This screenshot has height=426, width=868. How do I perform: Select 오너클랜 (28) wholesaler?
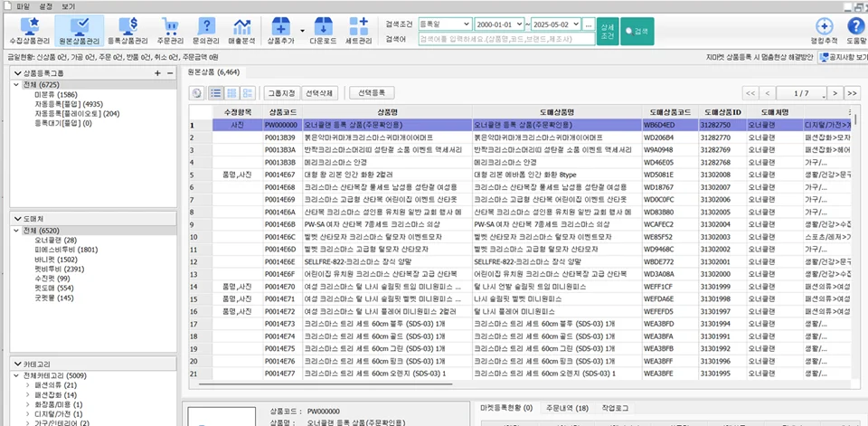[55, 241]
